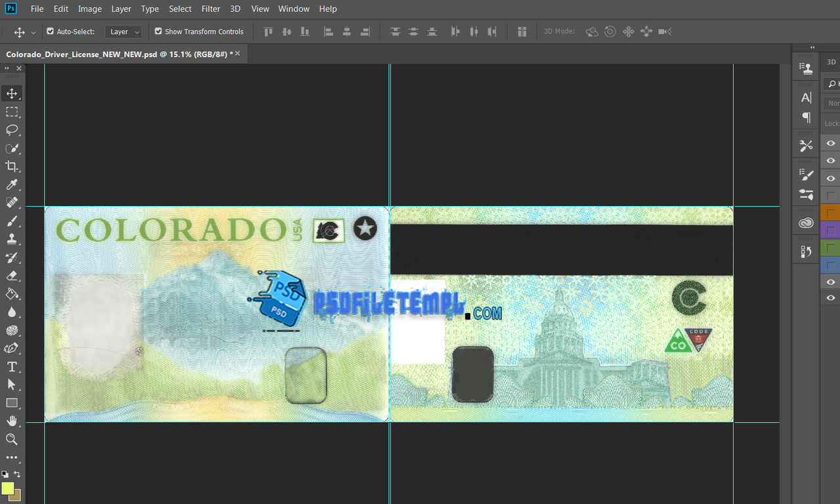Toggle Show Transform Controls checkbox

click(158, 31)
